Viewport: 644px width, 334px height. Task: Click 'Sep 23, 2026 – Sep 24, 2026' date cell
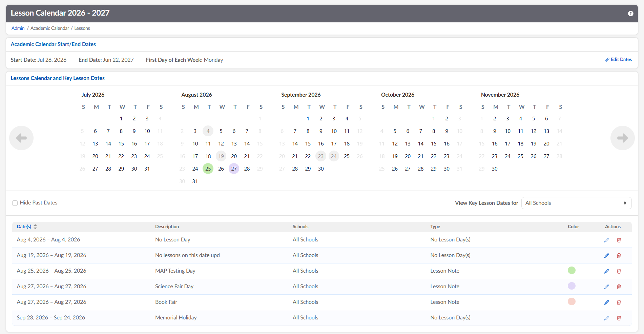[51, 318]
